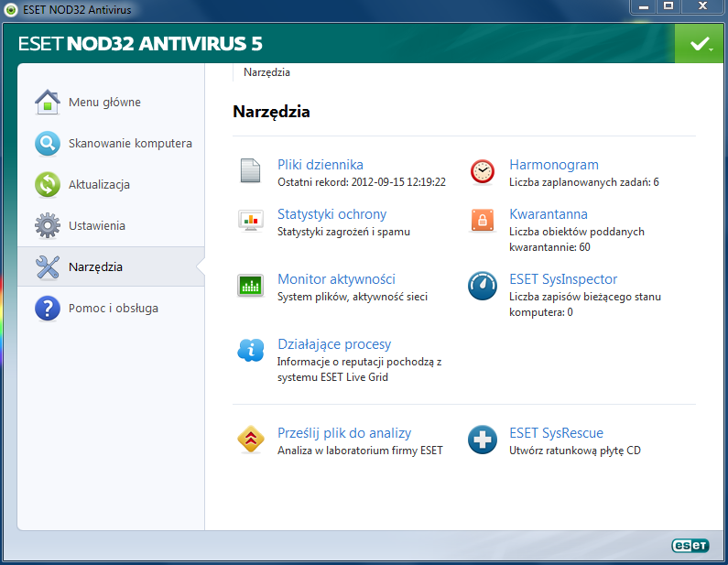Image resolution: width=728 pixels, height=565 pixels.
Task: Open the Pliki dziennika link
Action: [x=321, y=165]
